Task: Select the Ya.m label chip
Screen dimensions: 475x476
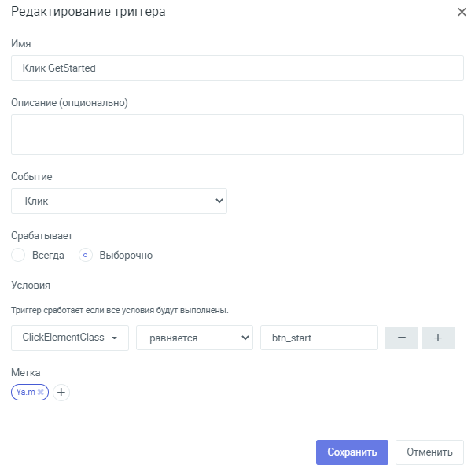Action: click(26, 392)
